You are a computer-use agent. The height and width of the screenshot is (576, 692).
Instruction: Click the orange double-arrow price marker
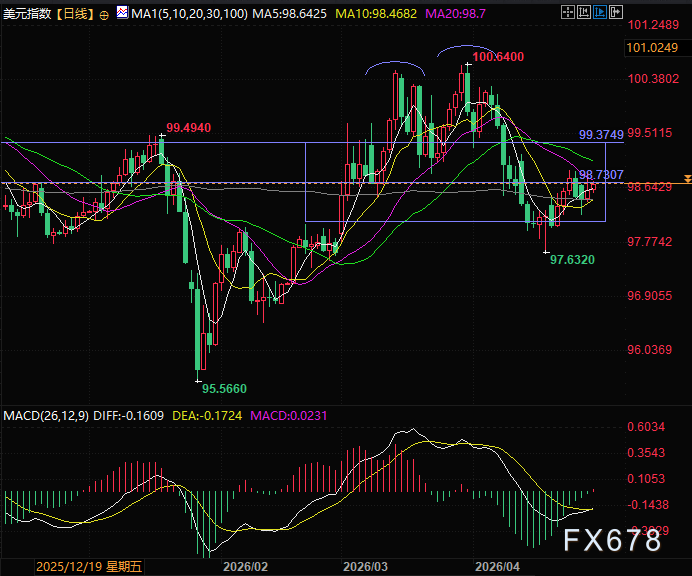pos(686,178)
